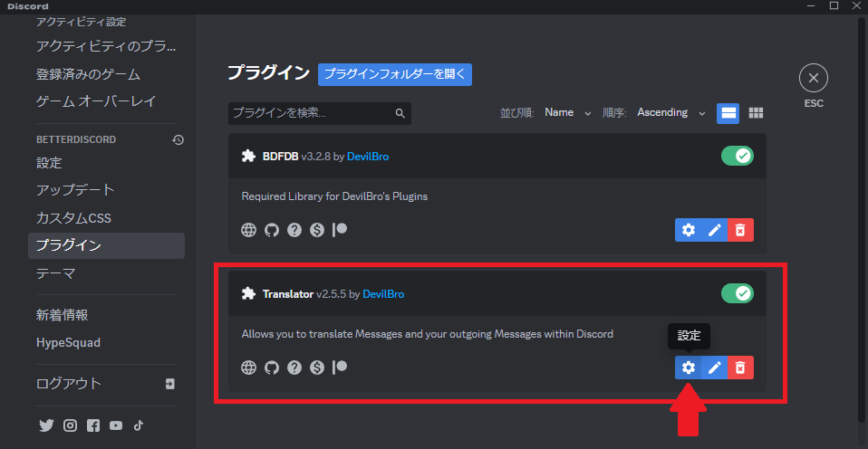
Task: Open BDFDB website globe icon
Action: [x=249, y=230]
